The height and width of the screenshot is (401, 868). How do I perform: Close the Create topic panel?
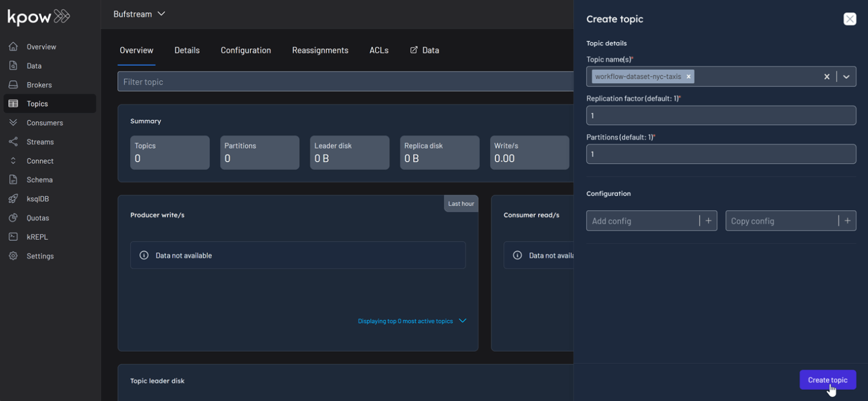(849, 19)
